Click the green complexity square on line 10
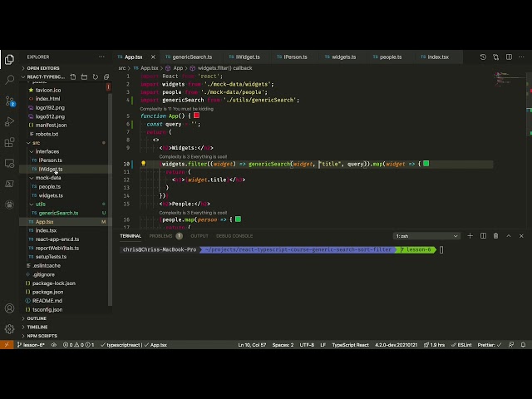Viewport: 532px width, 399px height. tap(426, 164)
